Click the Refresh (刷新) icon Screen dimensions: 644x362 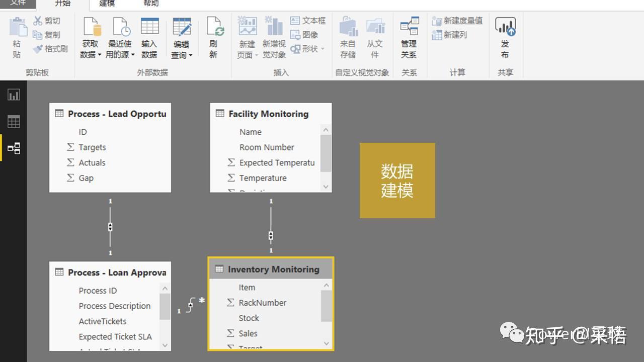click(x=215, y=27)
